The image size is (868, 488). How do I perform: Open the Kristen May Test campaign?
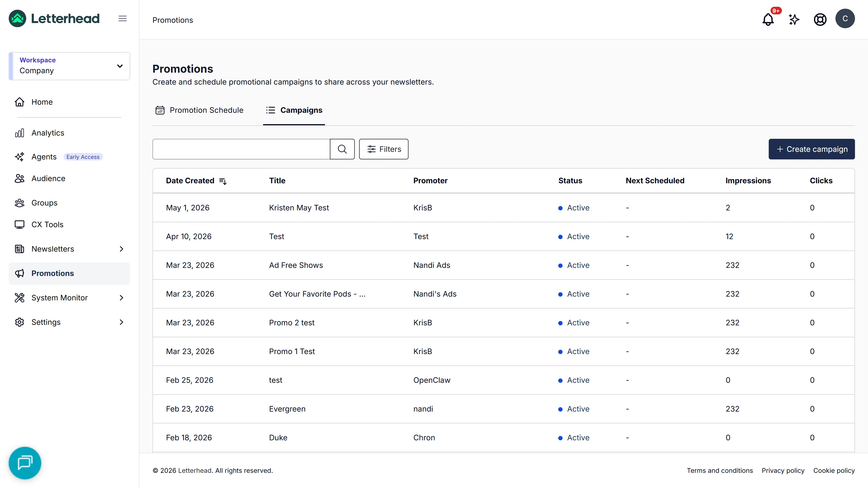[299, 207]
